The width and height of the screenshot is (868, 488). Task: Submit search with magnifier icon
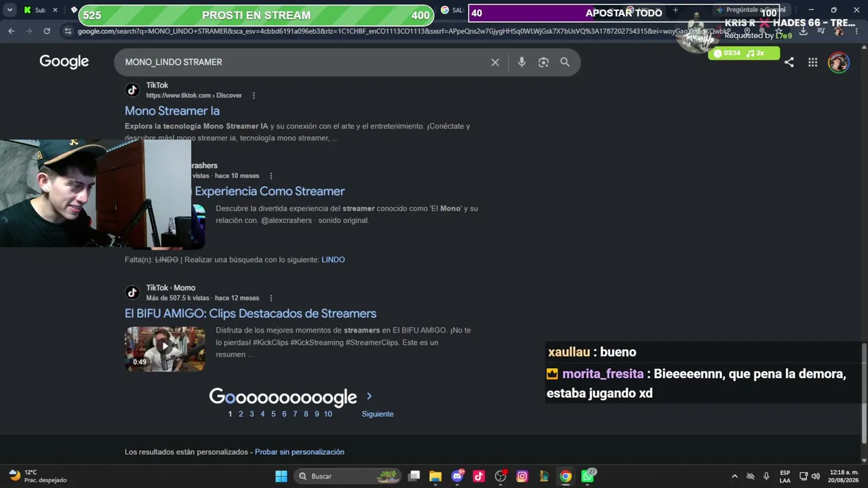tap(565, 62)
